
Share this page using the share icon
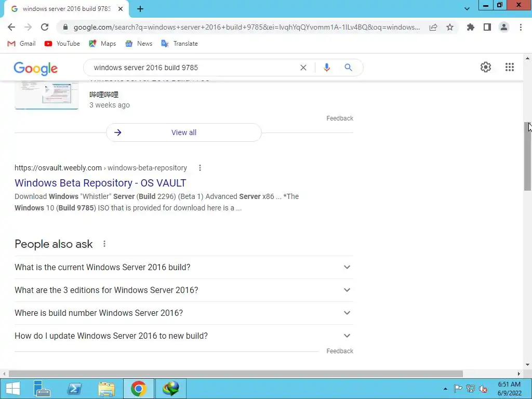click(433, 27)
